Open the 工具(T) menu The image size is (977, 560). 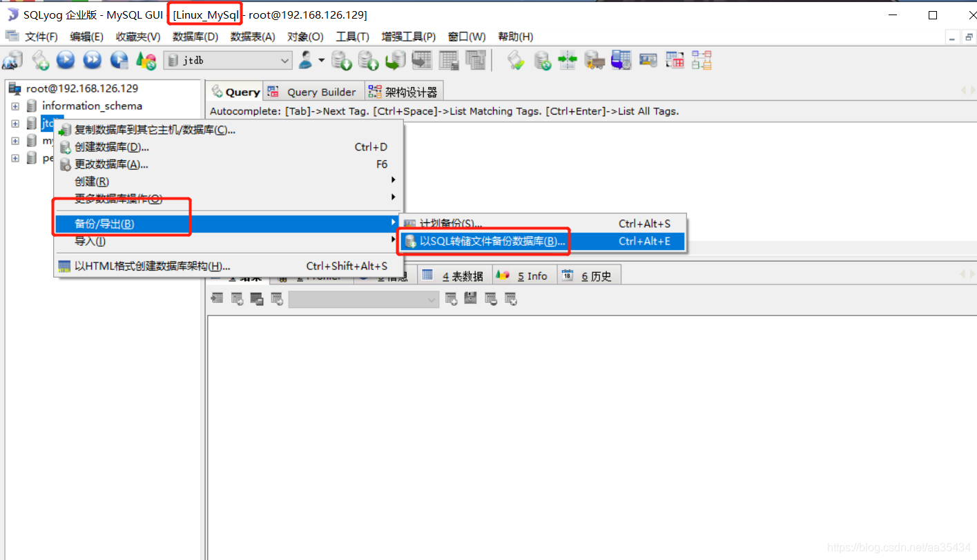(352, 37)
